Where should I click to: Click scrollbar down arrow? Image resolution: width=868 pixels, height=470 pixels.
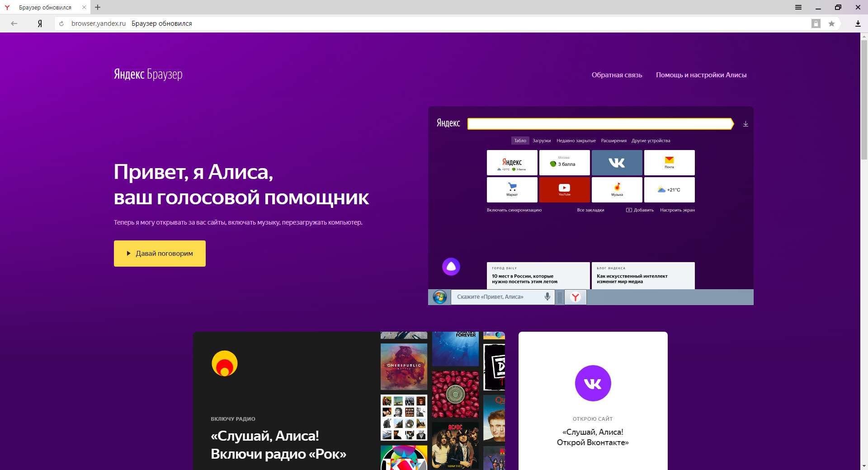coord(864,466)
